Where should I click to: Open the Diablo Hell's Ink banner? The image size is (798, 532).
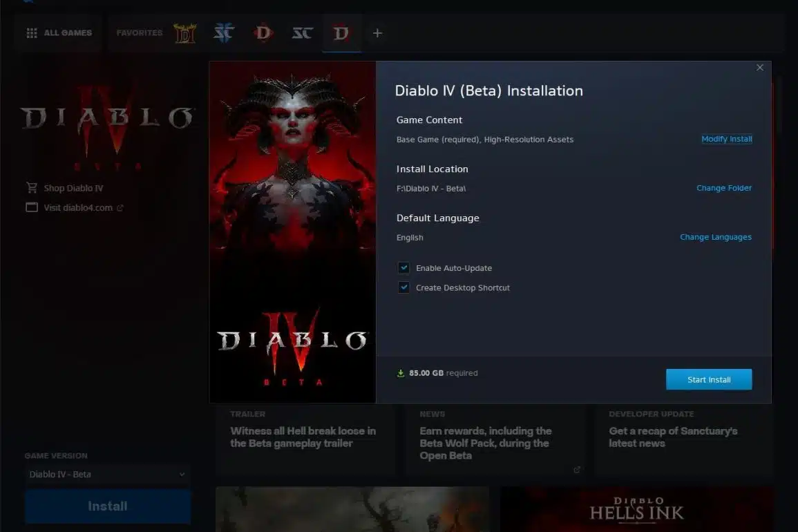pyautogui.click(x=637, y=510)
